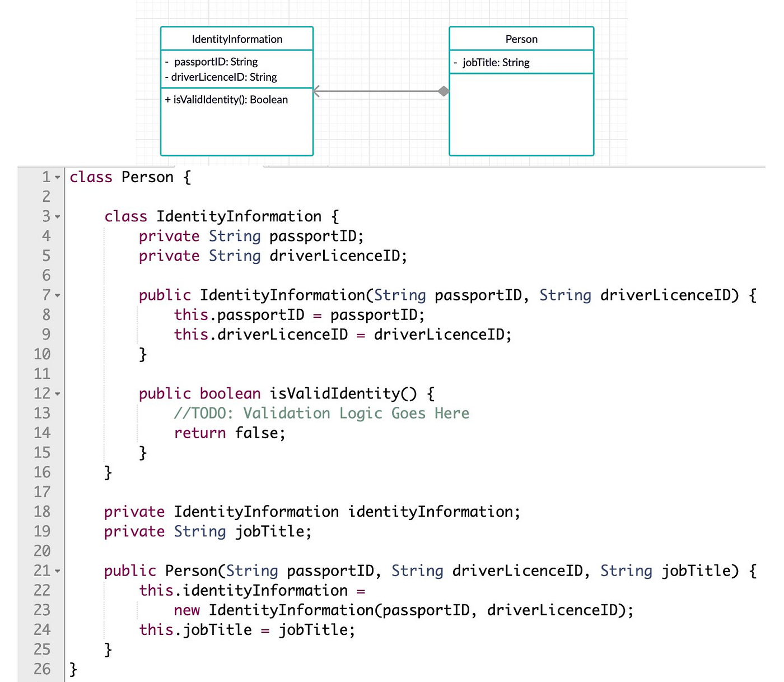The width and height of the screenshot is (784, 682).
Task: Collapse the IdentityInformation inner class at line 3
Action: (x=58, y=216)
